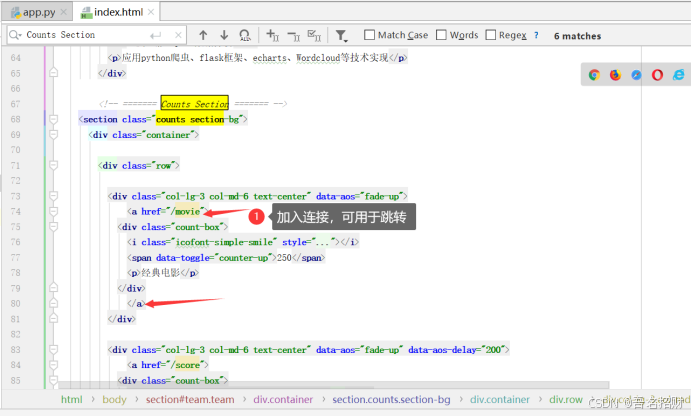Select html in breadcrumb bar

[x=71, y=400]
